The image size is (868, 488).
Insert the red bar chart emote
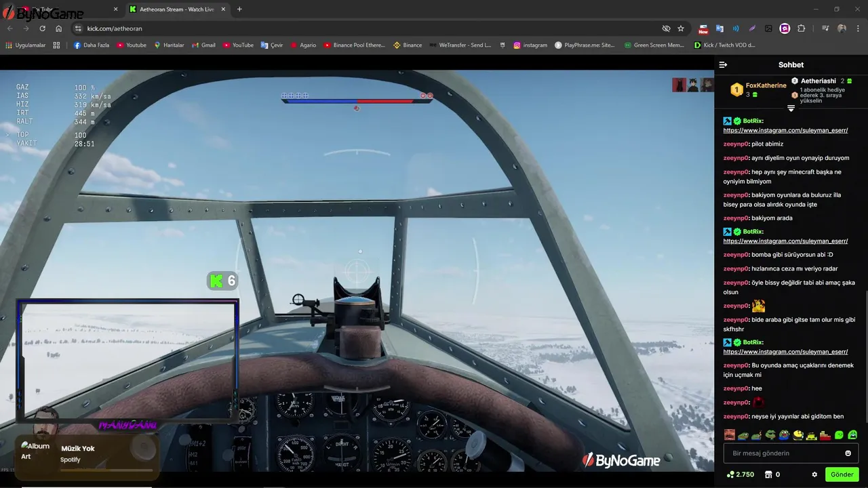pos(825,434)
